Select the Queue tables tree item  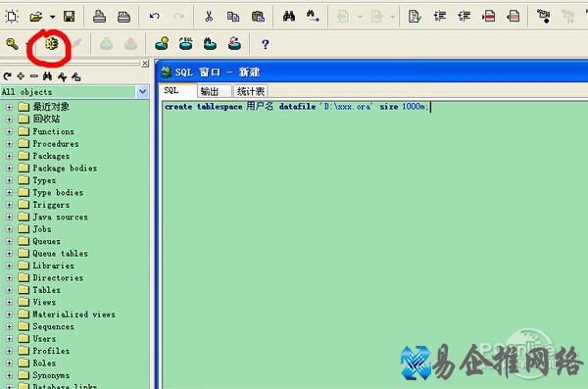61,253
